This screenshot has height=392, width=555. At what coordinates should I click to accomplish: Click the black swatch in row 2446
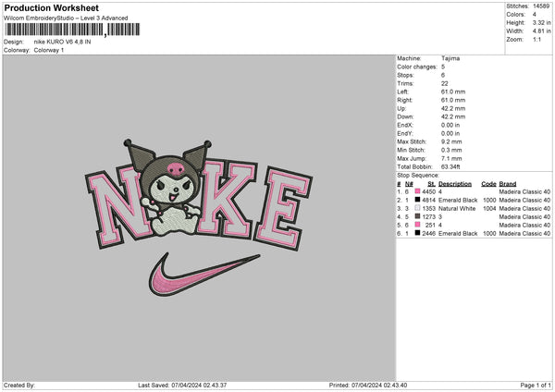(418, 233)
